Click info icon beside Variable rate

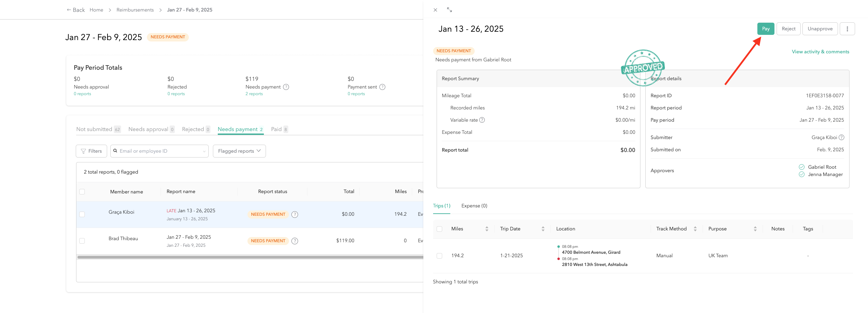(482, 120)
